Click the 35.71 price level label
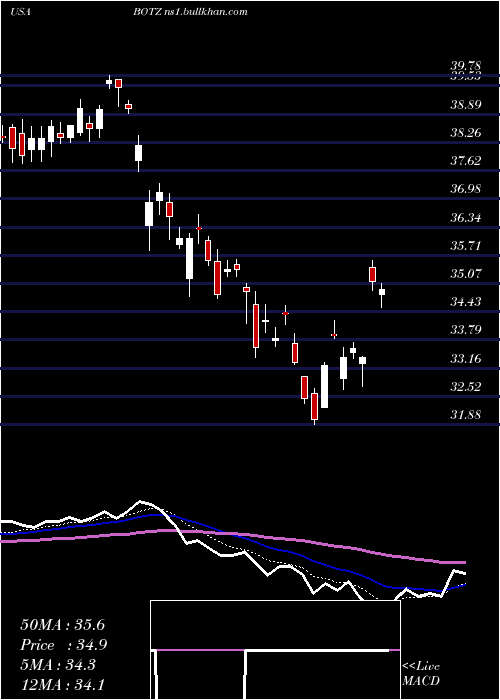The height and width of the screenshot is (700, 500). point(466,246)
